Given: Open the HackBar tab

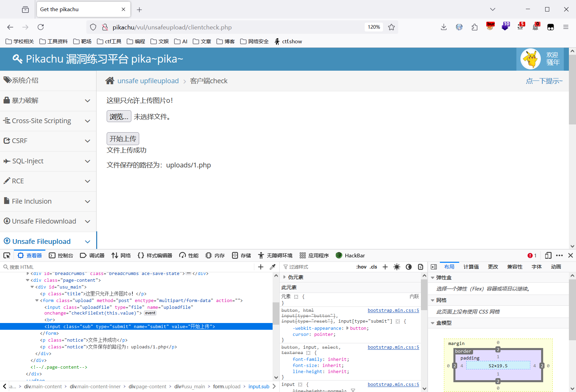Looking at the screenshot, I should coord(350,255).
